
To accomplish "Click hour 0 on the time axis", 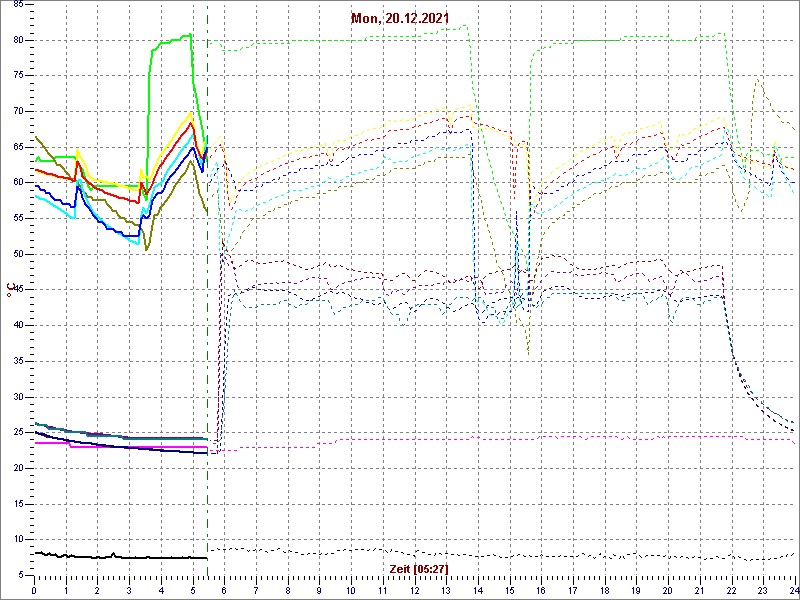I will pyautogui.click(x=35, y=590).
